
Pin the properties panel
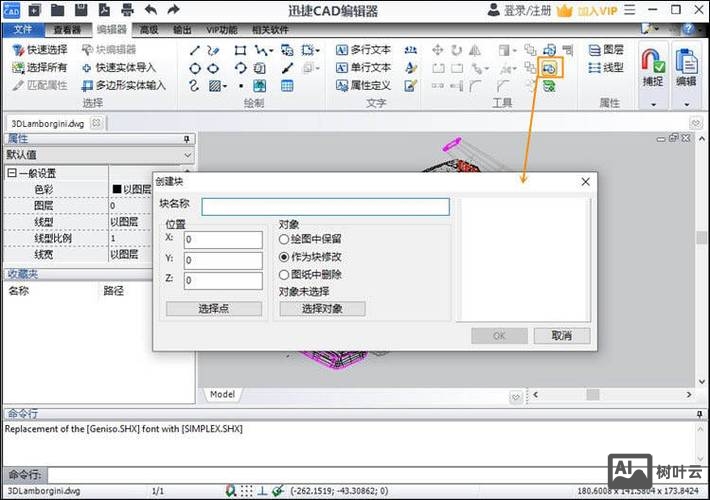pos(187,139)
